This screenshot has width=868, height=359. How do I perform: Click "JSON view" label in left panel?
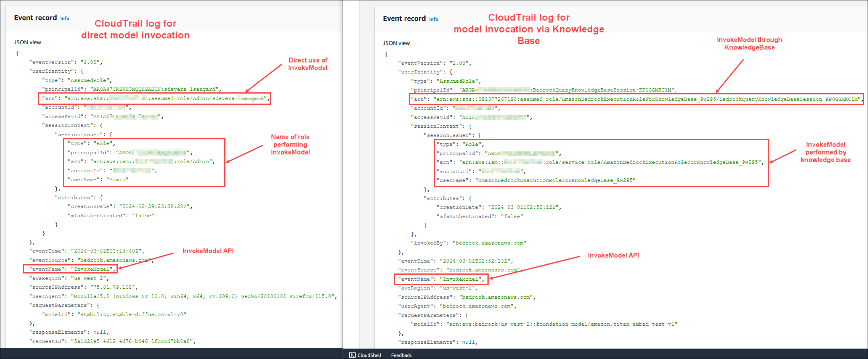coord(28,42)
